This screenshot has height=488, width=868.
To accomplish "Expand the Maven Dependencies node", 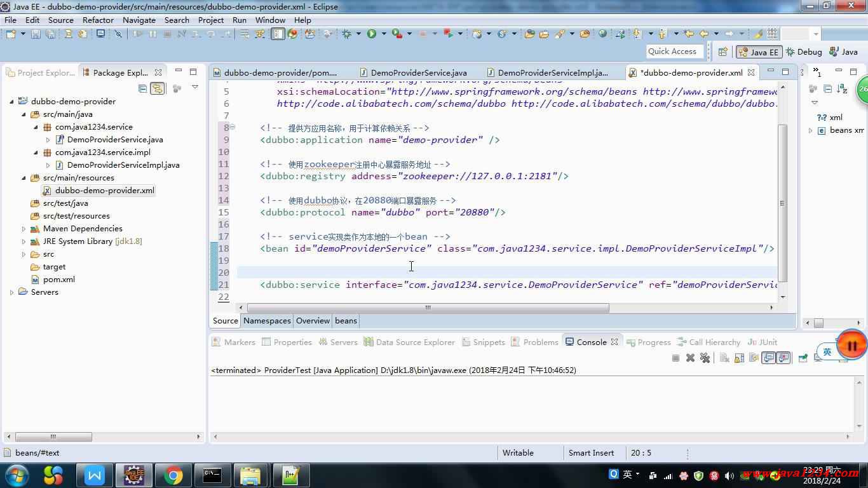I will tap(24, 229).
